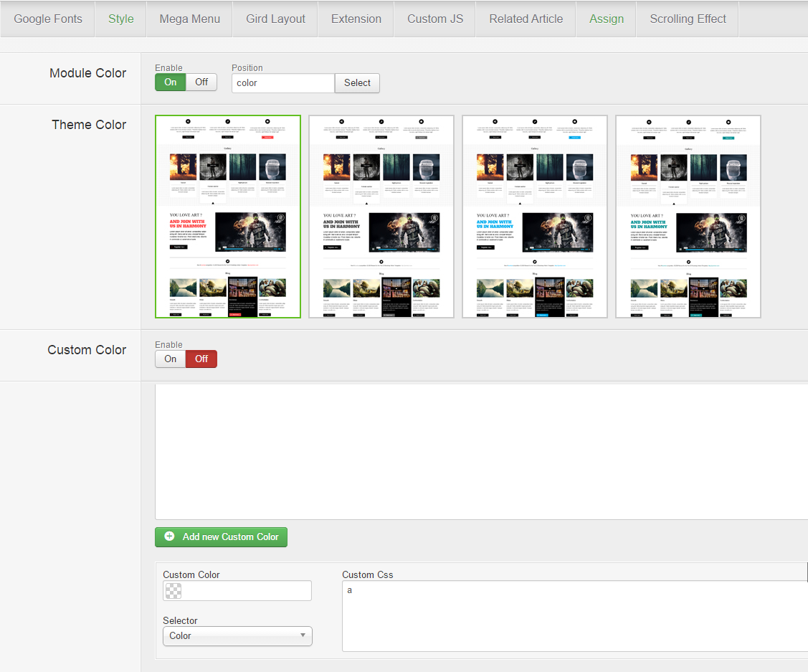The width and height of the screenshot is (808, 672).
Task: Enable Custom Color with On
Action: [171, 359]
